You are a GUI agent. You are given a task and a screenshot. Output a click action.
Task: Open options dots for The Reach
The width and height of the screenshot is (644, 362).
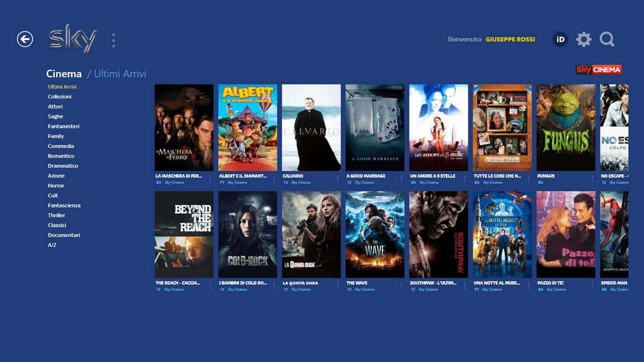210,286
